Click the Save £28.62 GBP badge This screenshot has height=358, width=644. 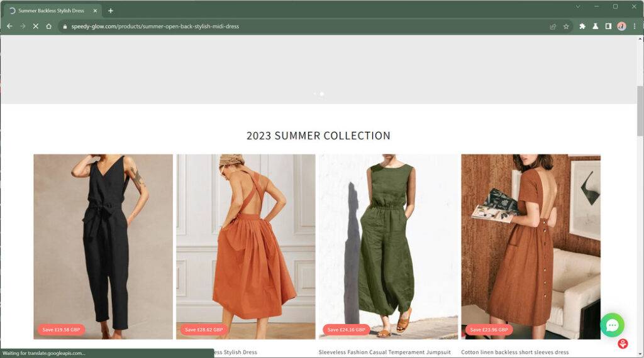tap(204, 330)
